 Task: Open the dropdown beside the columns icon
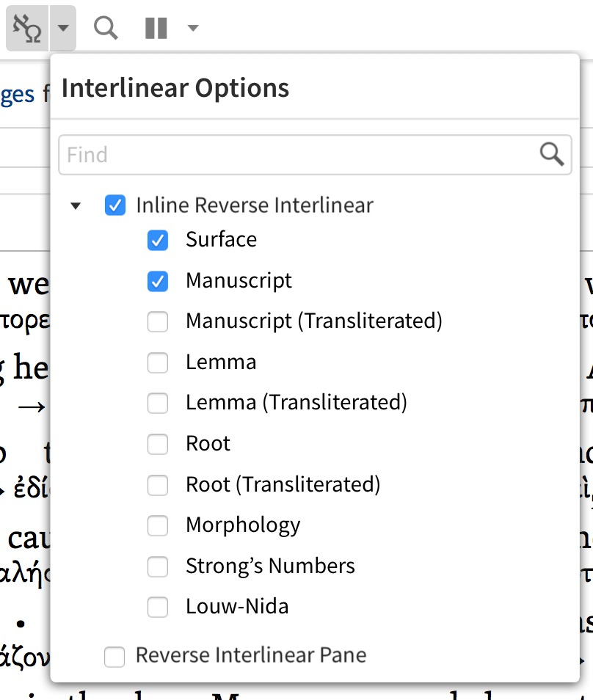pos(192,27)
